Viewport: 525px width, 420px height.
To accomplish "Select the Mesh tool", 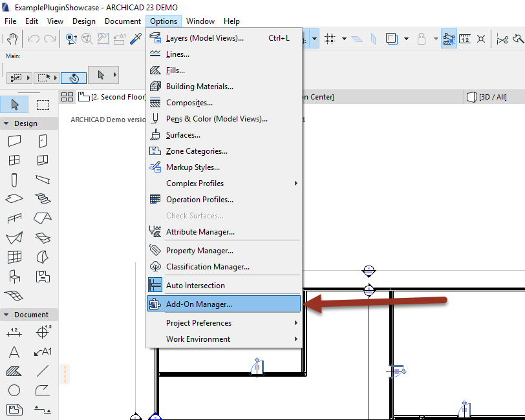I will pos(14,296).
